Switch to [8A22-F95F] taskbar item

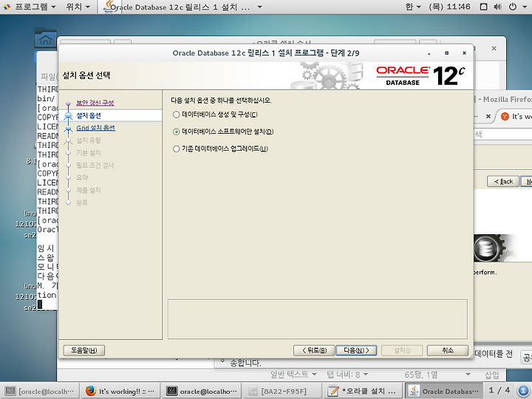click(x=283, y=391)
